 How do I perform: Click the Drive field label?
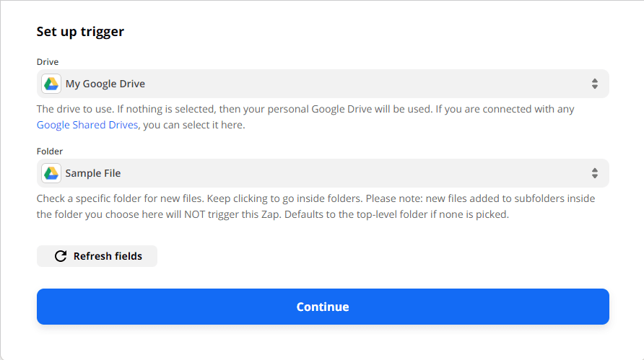click(48, 62)
